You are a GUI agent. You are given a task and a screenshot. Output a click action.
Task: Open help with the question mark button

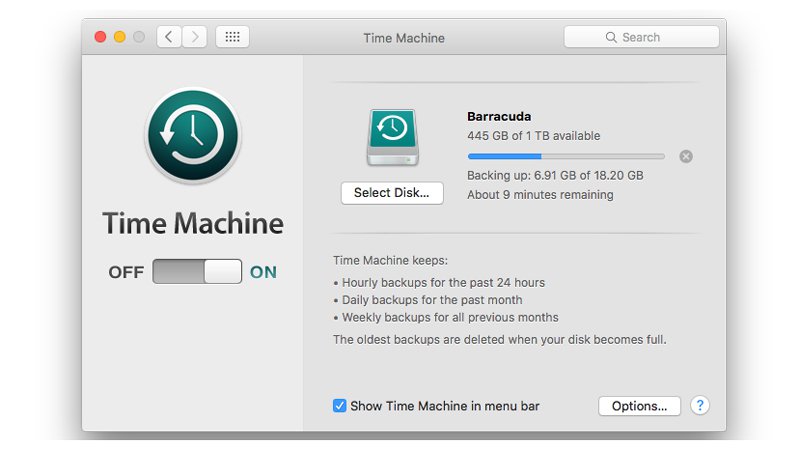pos(700,406)
